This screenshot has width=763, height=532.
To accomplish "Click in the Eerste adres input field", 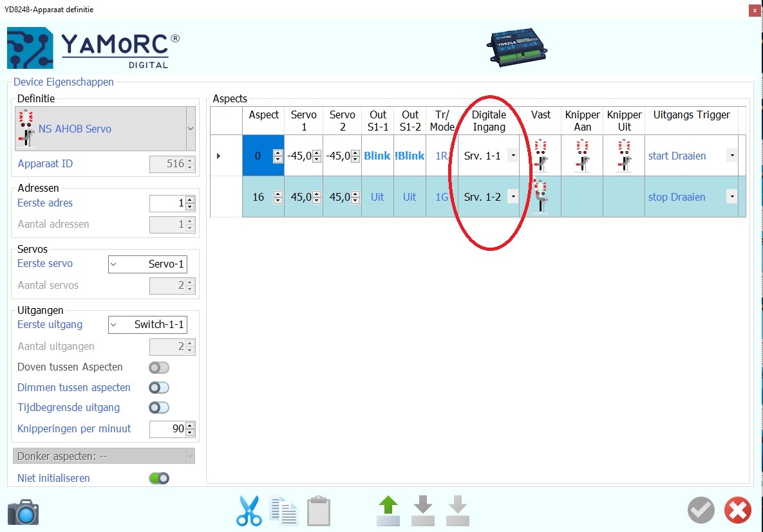I will point(166,203).
